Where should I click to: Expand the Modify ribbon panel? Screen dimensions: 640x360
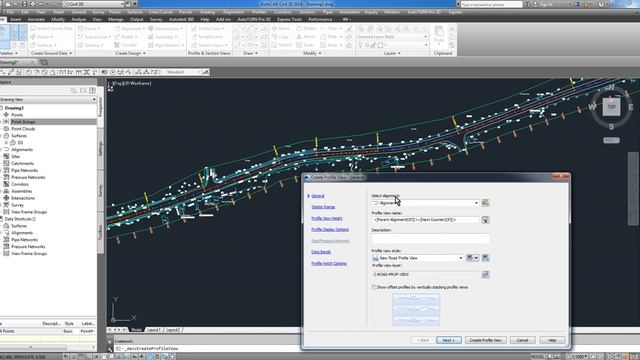pos(312,53)
